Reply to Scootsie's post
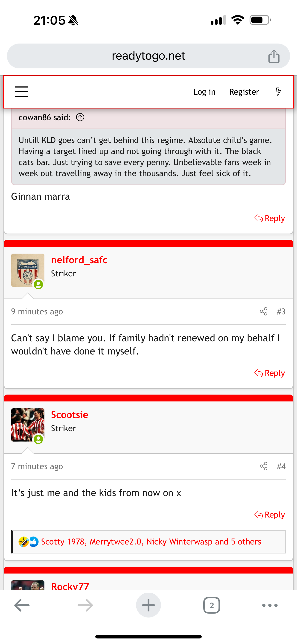The height and width of the screenshot is (644, 297). point(270,515)
